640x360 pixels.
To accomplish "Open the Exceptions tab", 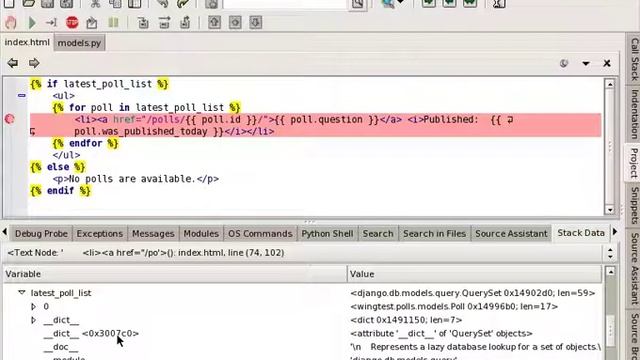I will 100,233.
